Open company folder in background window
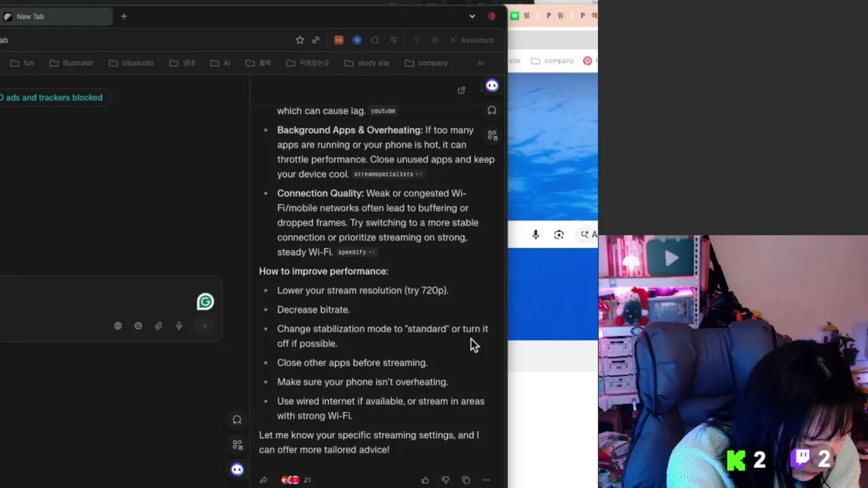868x488 pixels. [552, 61]
